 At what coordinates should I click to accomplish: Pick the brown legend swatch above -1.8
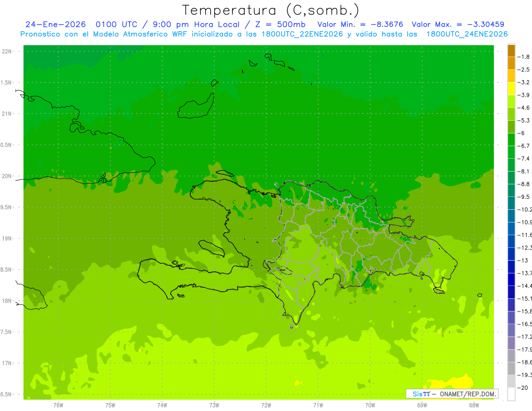click(511, 51)
